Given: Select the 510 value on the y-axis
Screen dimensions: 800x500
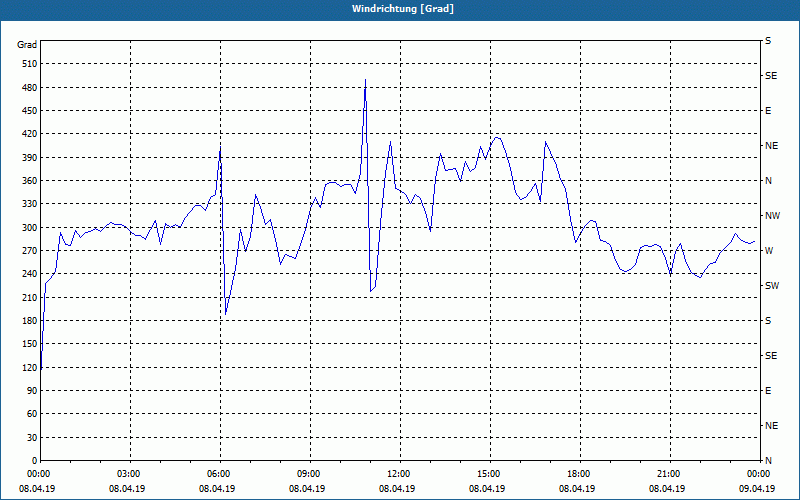Looking at the screenshot, I should [x=27, y=64].
